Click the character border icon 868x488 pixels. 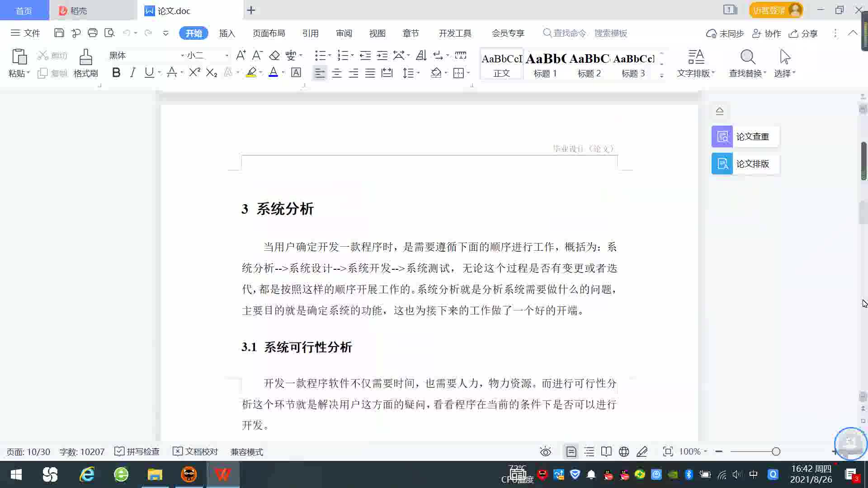click(296, 72)
